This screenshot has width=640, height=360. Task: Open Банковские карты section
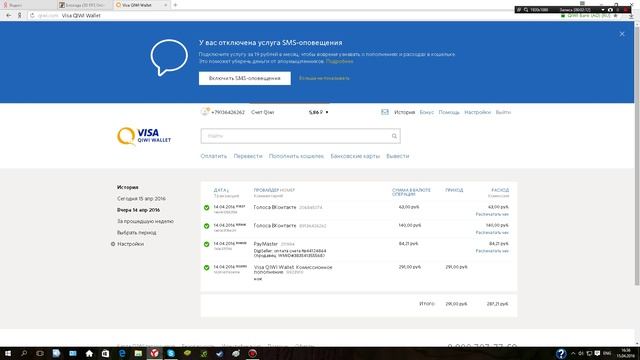coord(355,156)
